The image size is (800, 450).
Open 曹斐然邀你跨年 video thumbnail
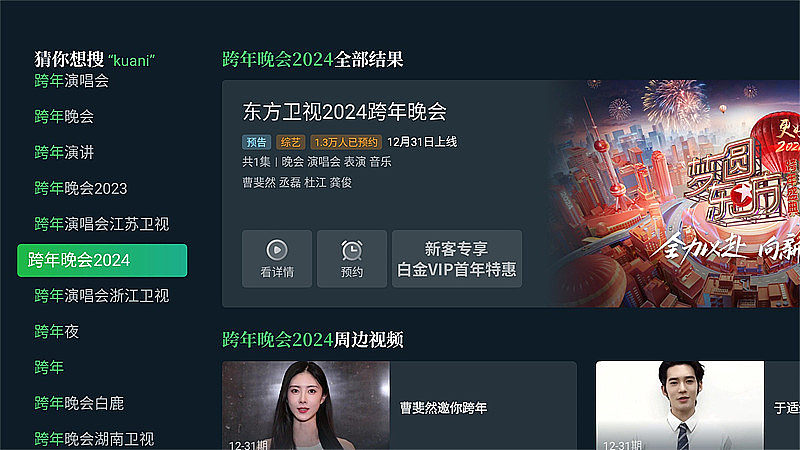pyautogui.click(x=306, y=406)
